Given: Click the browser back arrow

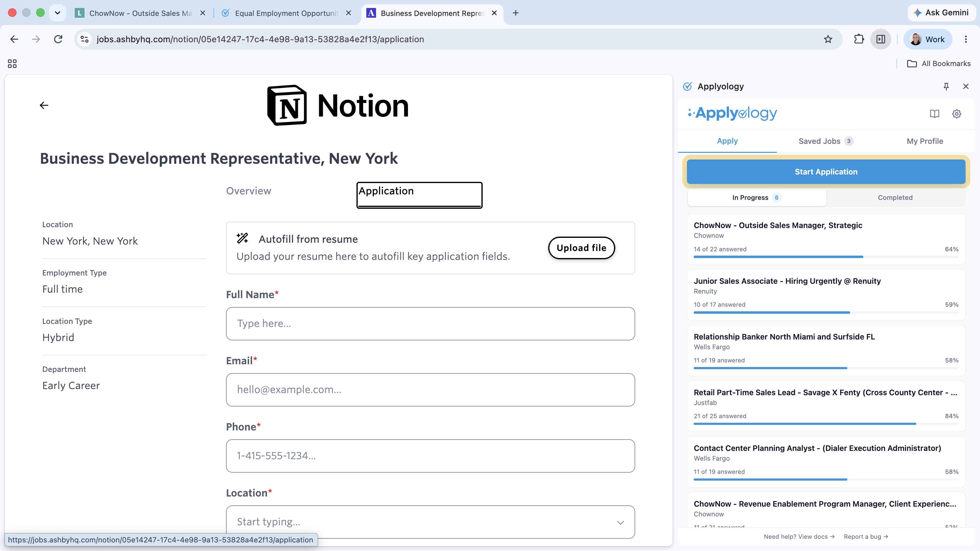Looking at the screenshot, I should (x=14, y=39).
